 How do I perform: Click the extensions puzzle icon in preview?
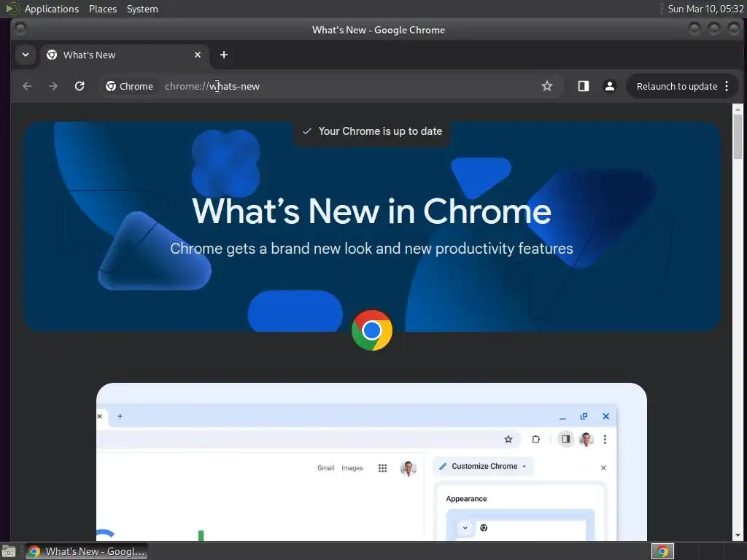click(536, 439)
